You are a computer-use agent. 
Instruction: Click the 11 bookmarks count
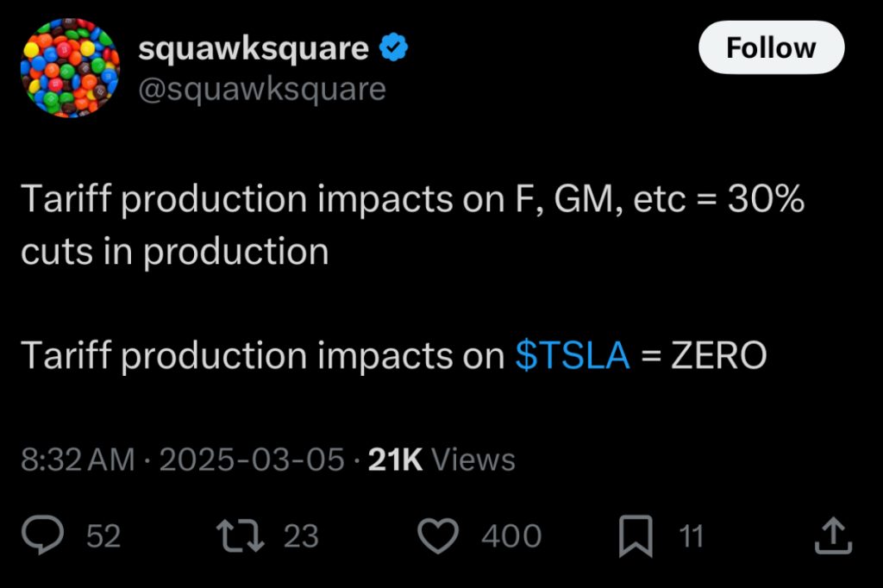point(691,537)
